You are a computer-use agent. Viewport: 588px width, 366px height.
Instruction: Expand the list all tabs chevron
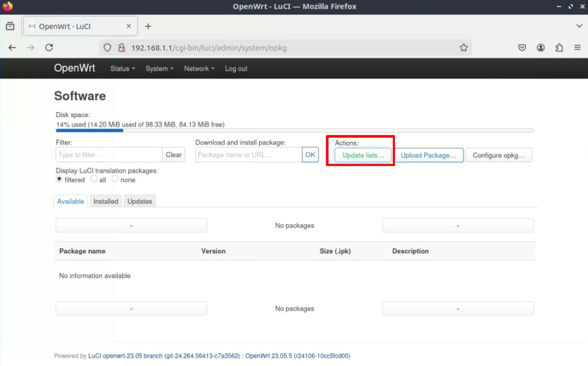click(579, 26)
